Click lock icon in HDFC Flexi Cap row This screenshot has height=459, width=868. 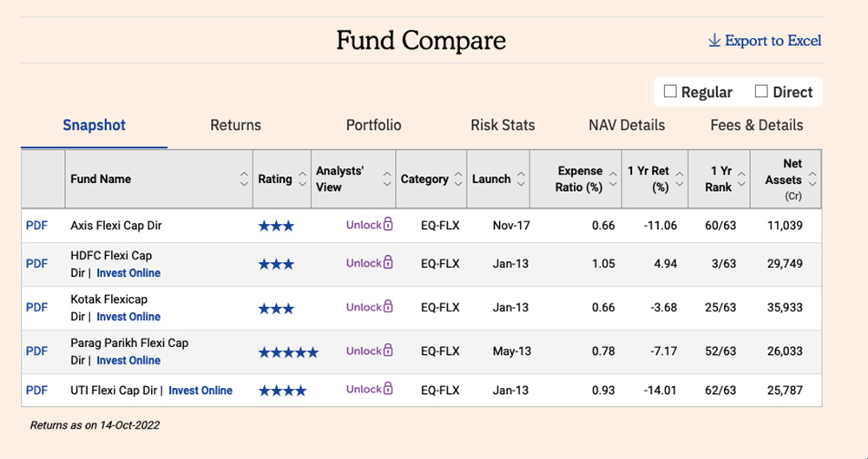point(387,263)
